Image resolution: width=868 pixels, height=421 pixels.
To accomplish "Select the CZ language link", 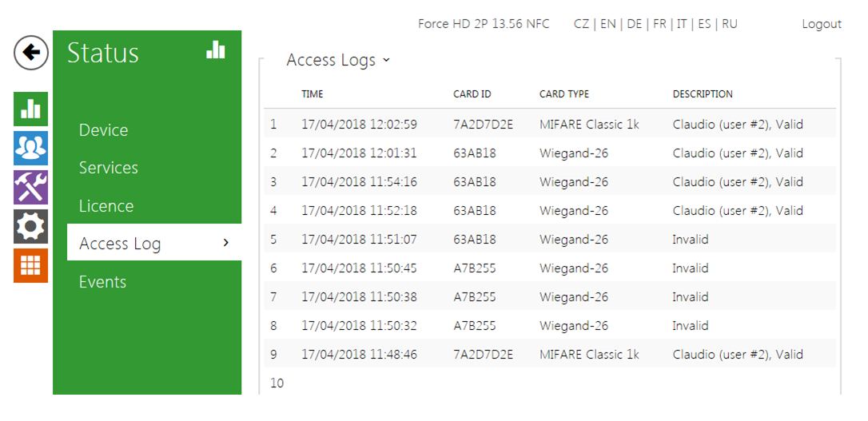I will click(581, 24).
